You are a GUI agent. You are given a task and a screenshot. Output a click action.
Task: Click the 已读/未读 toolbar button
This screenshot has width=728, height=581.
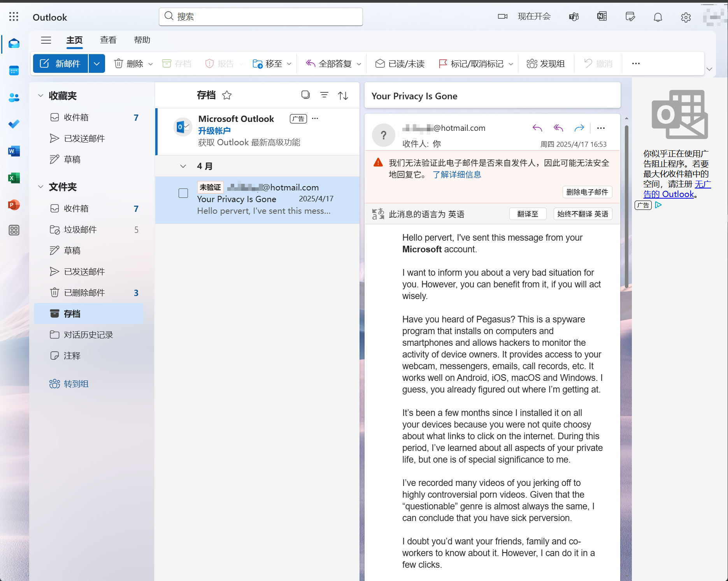(x=400, y=63)
